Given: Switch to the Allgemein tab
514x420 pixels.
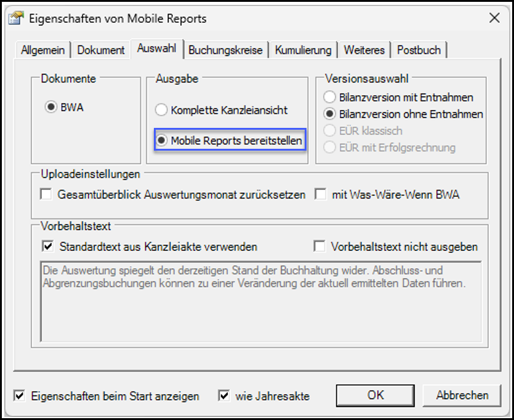Looking at the screenshot, I should point(42,50).
